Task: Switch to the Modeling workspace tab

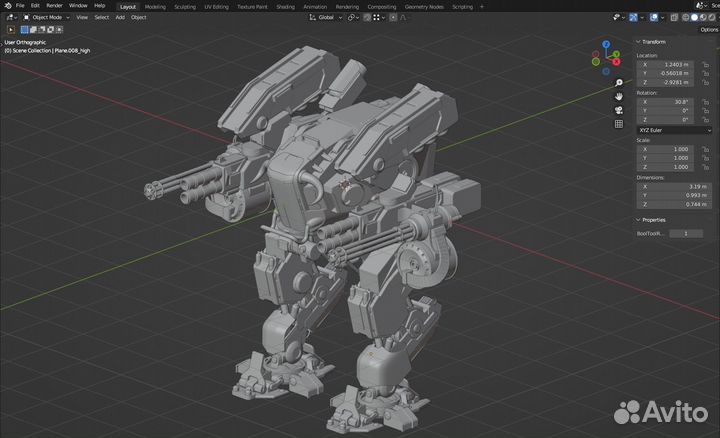Action: tap(155, 6)
